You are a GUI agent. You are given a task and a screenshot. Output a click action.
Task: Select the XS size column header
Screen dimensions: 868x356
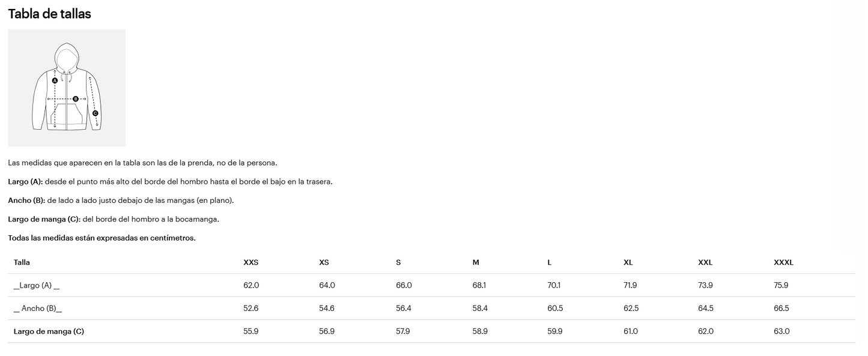coord(324,262)
